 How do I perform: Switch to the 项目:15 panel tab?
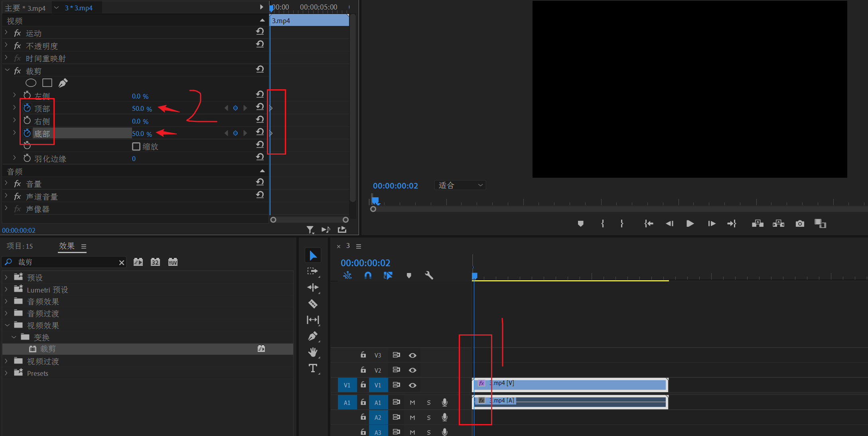(20, 246)
